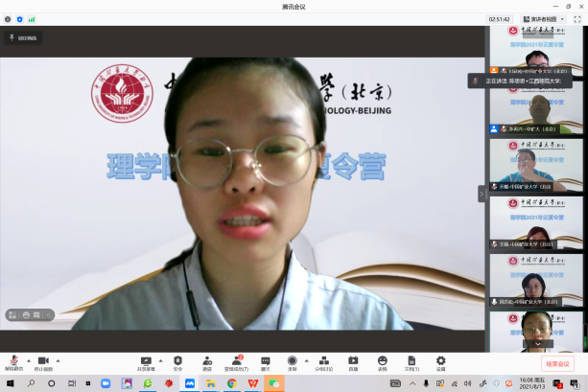Open the manage members panel
Viewport: 588px width, 392px height.
236,361
